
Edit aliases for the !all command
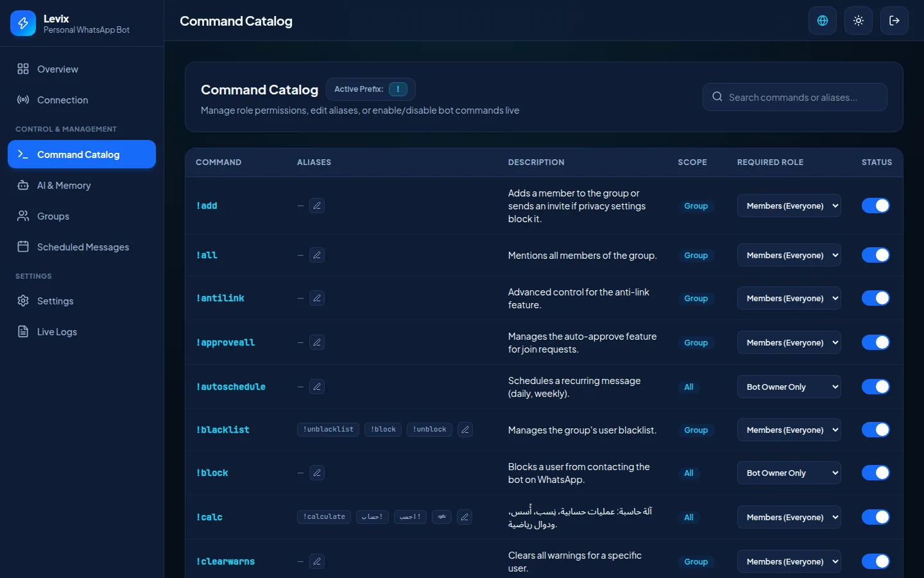click(317, 255)
